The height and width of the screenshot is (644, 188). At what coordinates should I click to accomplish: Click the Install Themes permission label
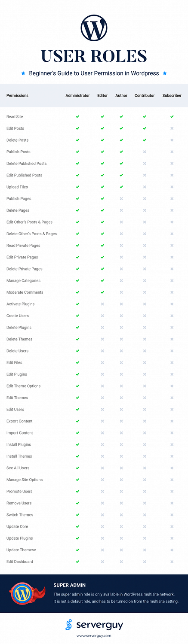pos(19,456)
